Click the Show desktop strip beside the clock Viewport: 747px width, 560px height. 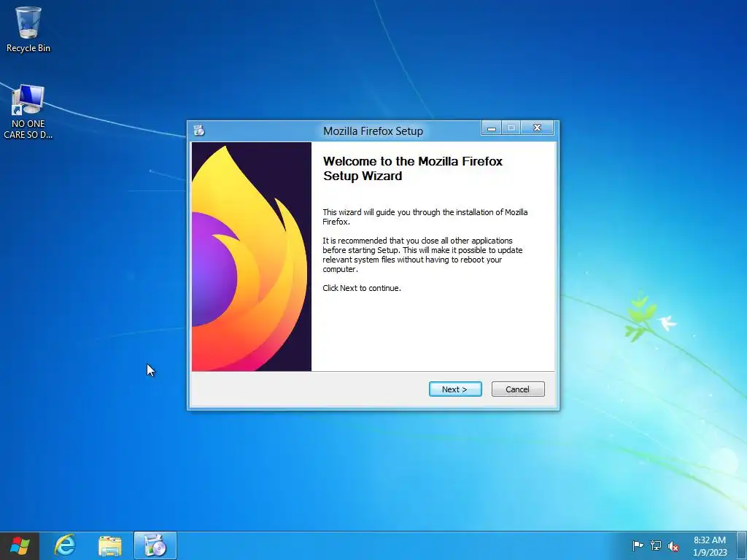pyautogui.click(x=742, y=545)
